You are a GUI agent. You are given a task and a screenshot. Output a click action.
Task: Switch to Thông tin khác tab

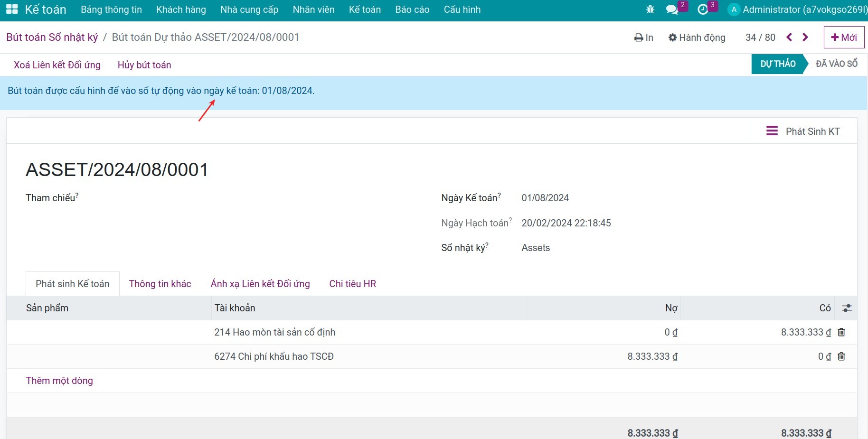click(160, 284)
